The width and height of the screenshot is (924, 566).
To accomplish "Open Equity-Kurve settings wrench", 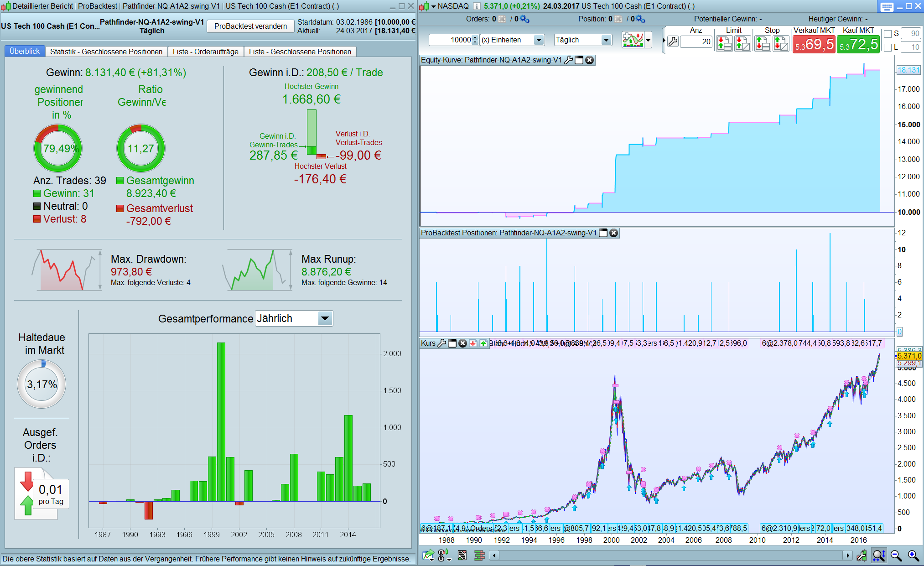I will click(x=568, y=60).
